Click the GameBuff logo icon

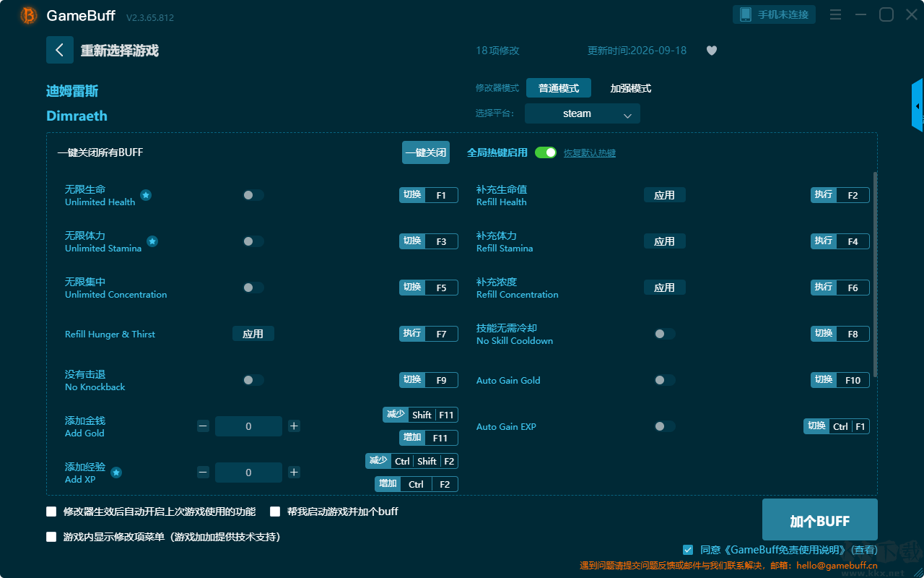[29, 15]
